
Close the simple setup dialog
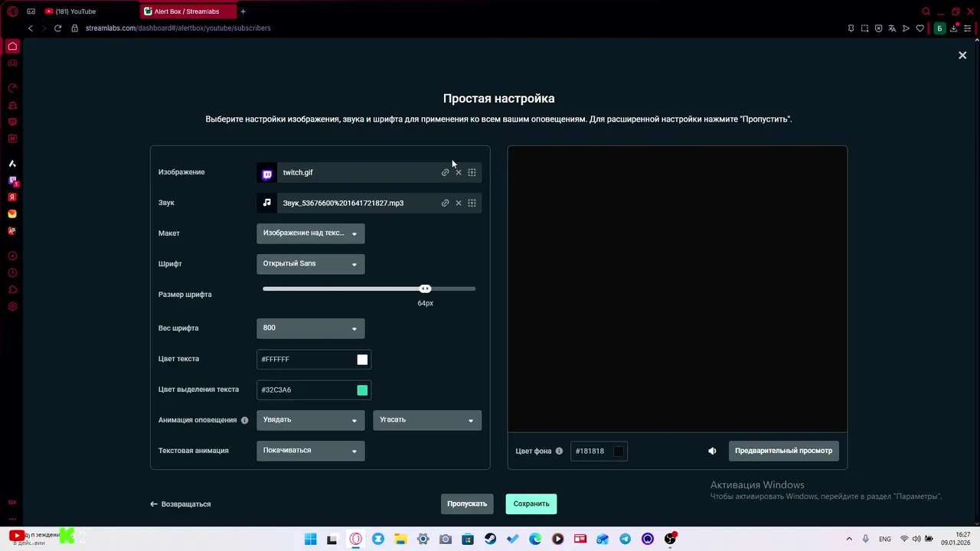[x=962, y=55]
